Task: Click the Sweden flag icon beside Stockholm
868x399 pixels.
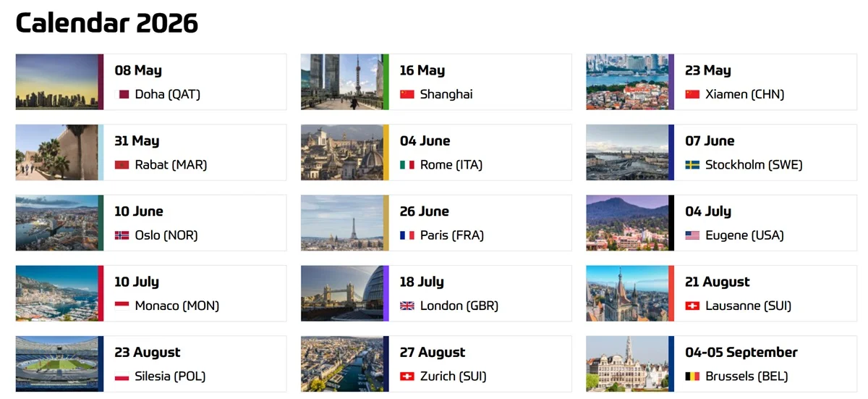Action: click(x=692, y=165)
